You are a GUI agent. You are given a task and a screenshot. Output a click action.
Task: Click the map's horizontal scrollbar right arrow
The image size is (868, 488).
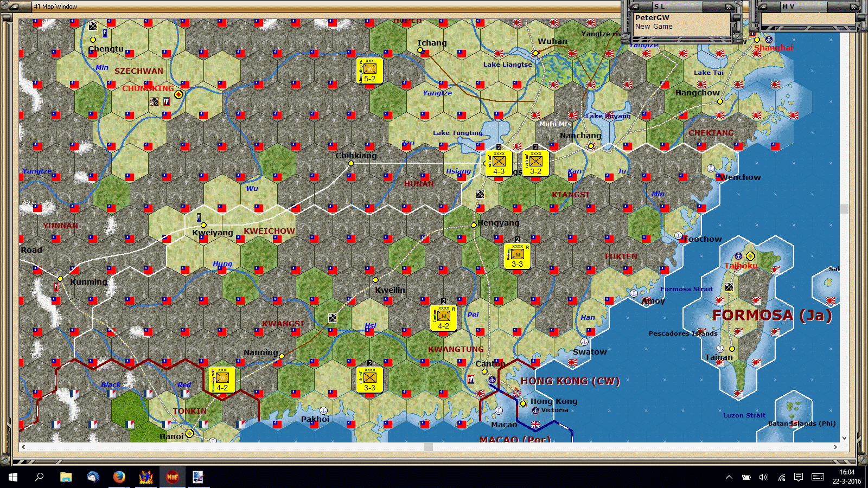point(835,447)
